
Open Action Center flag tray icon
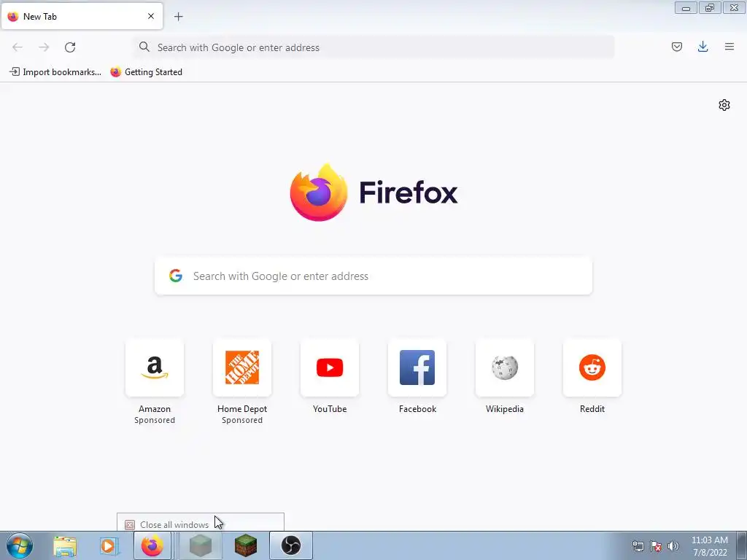tap(656, 546)
